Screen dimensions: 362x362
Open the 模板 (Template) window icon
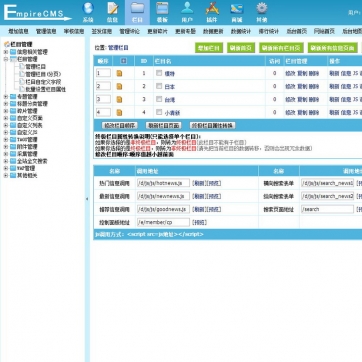[x=162, y=9]
